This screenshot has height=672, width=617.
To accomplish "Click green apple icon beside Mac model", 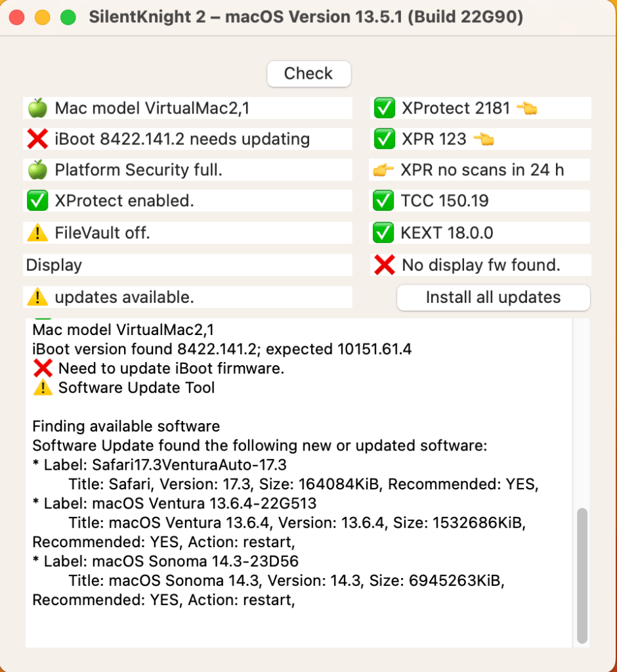I will (x=37, y=108).
